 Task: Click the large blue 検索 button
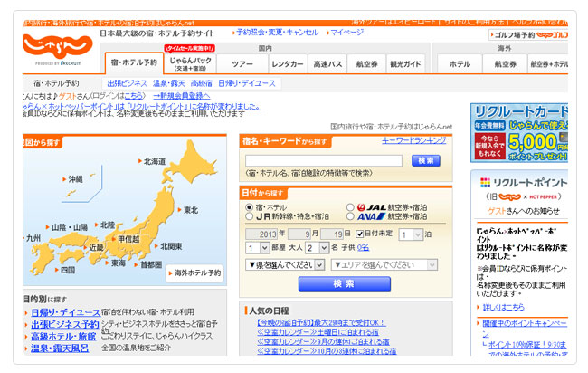click(x=345, y=283)
